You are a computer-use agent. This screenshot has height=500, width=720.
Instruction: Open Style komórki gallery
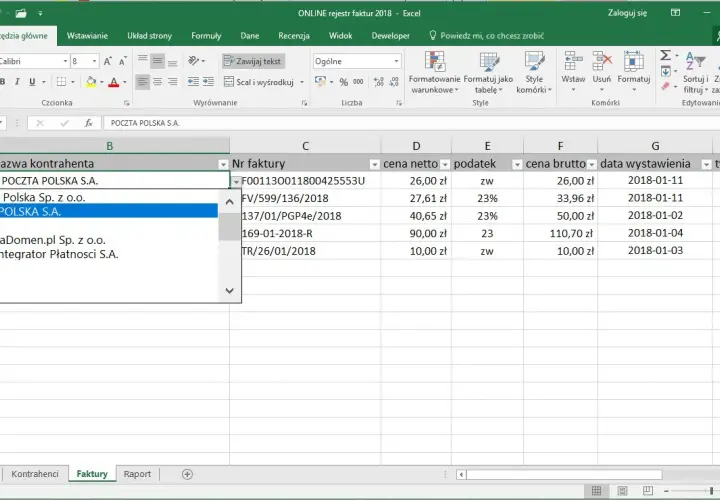pyautogui.click(x=534, y=73)
